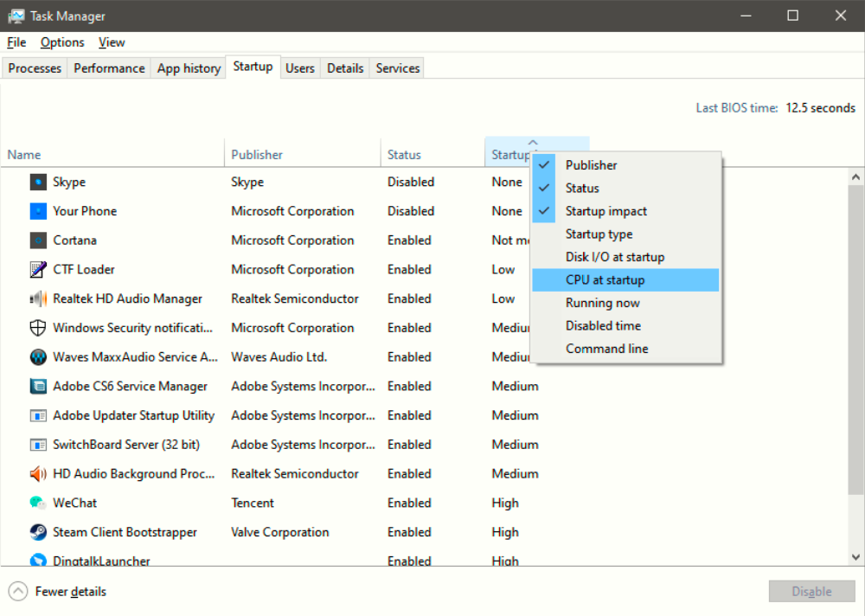Click the Last BIOS time value

click(820, 108)
